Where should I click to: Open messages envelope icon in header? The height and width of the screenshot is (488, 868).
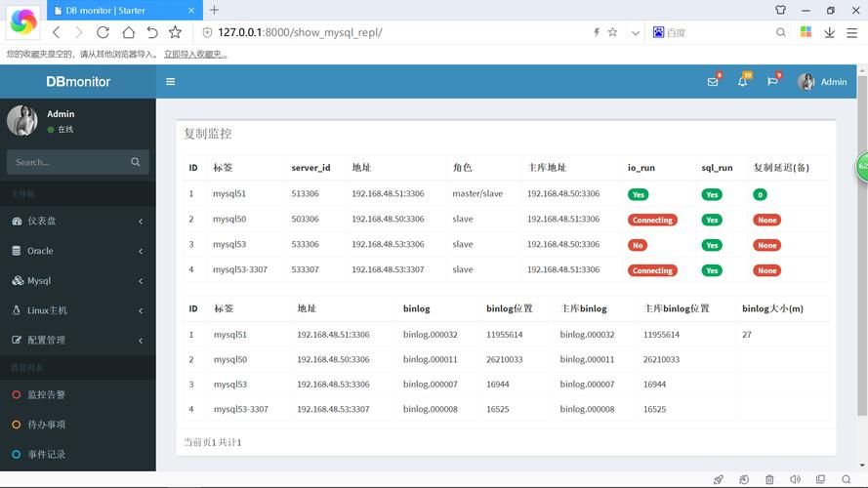point(713,82)
